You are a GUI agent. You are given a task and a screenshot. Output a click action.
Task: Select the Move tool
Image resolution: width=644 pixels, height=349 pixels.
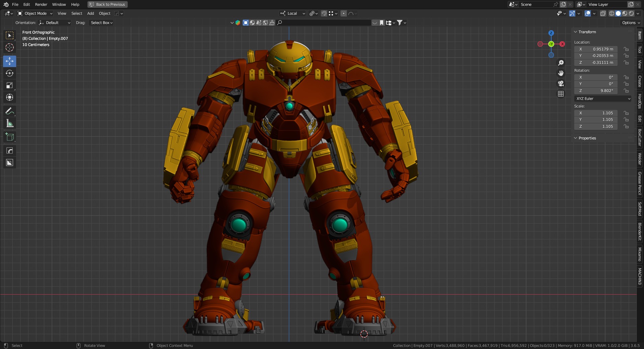[10, 61]
